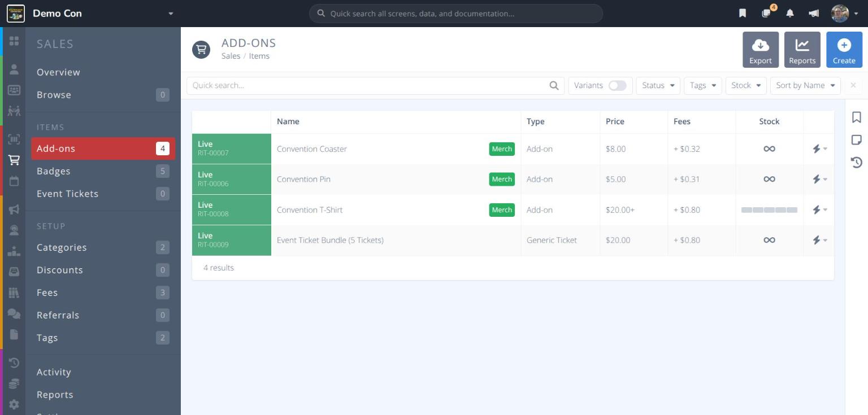Go to Overview in the Sales sidebar
The width and height of the screenshot is (868, 415).
103,72
